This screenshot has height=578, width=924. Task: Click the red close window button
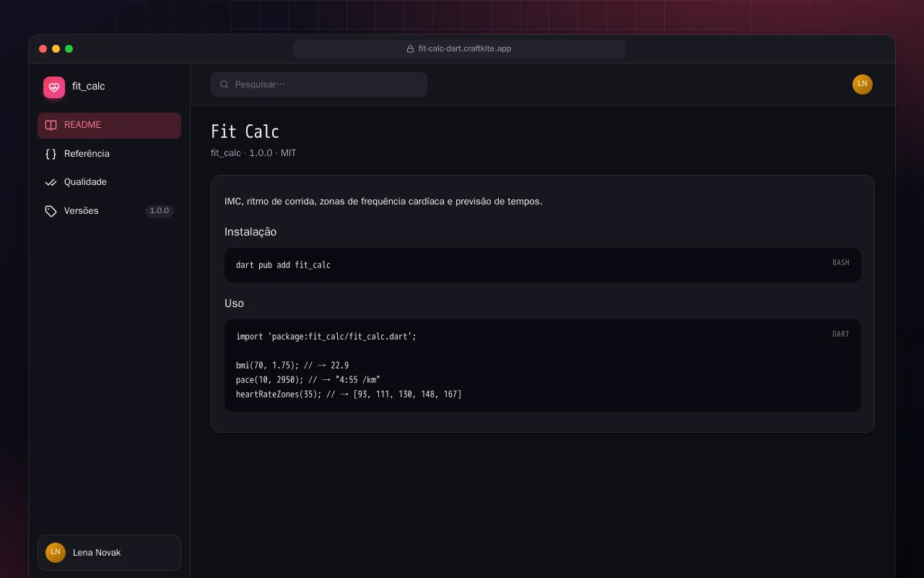pos(43,49)
